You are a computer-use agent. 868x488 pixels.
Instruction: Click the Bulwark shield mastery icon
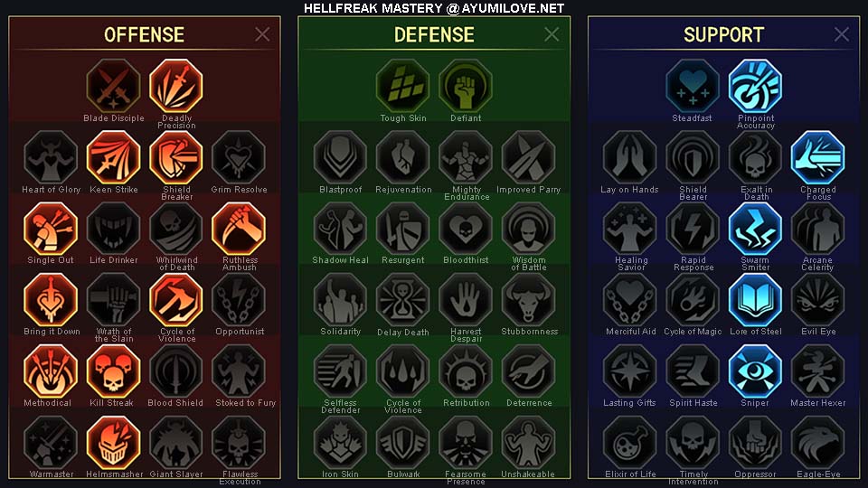[403, 442]
